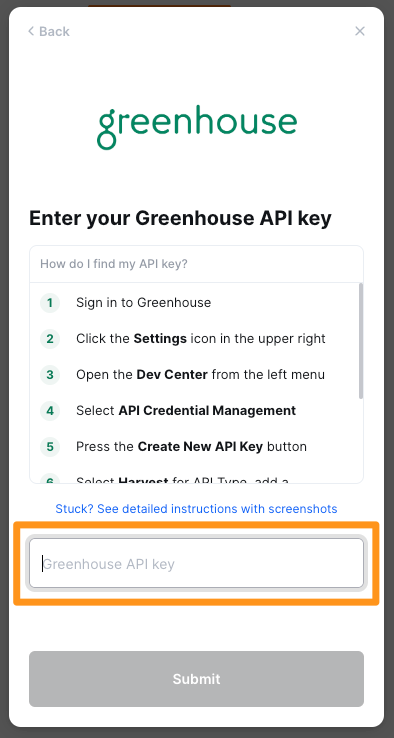
Task: Click step number 5 badge
Action: pos(50,447)
